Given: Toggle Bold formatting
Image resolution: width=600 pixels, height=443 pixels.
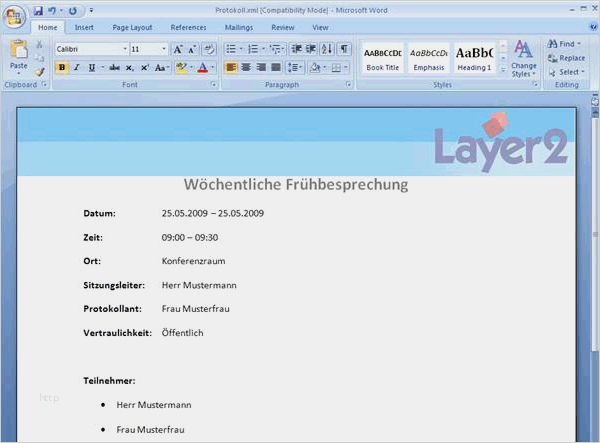Looking at the screenshot, I should pos(62,68).
